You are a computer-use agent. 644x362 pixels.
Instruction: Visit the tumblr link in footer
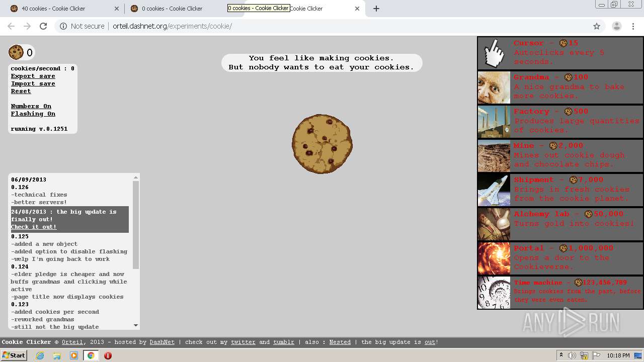tap(284, 342)
